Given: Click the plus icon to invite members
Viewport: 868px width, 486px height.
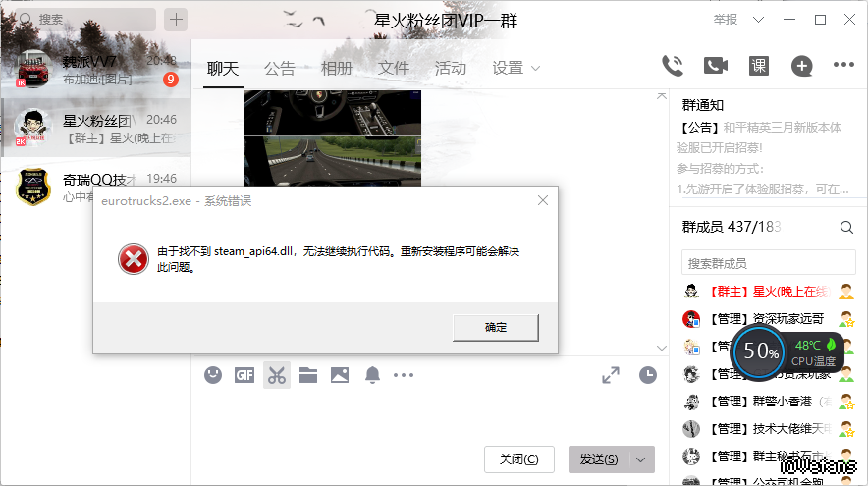Looking at the screenshot, I should tap(801, 66).
